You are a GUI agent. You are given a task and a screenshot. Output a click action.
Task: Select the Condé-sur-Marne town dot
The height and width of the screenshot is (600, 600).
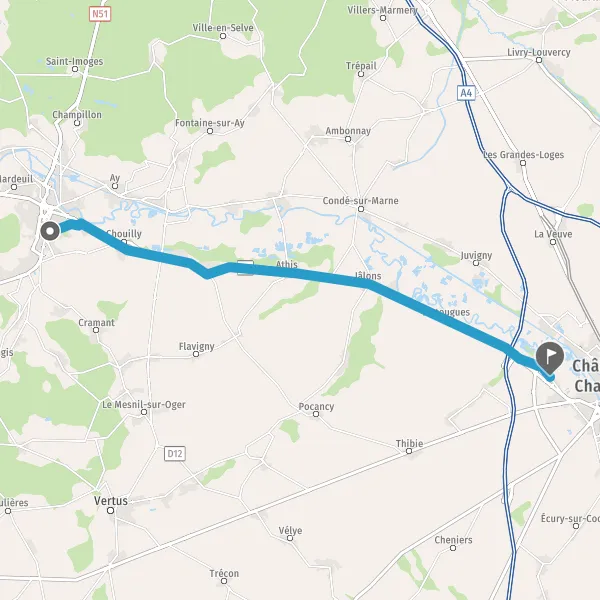pyautogui.click(x=360, y=209)
